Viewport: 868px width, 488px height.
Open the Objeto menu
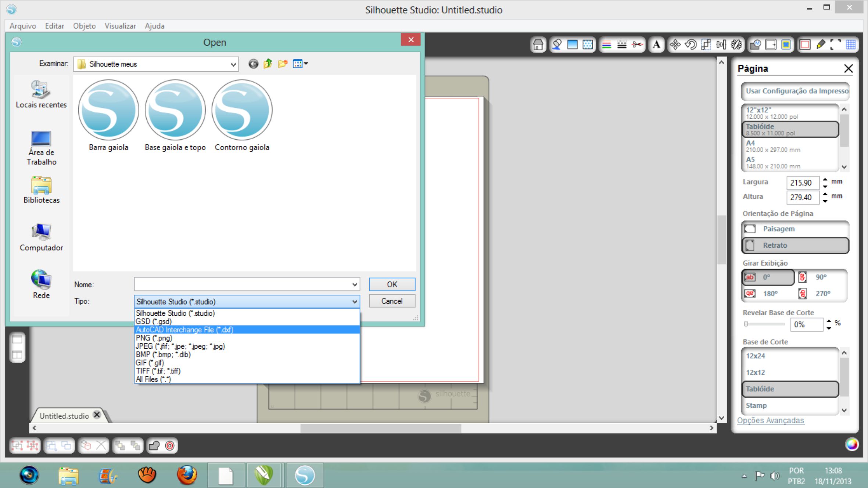click(84, 26)
